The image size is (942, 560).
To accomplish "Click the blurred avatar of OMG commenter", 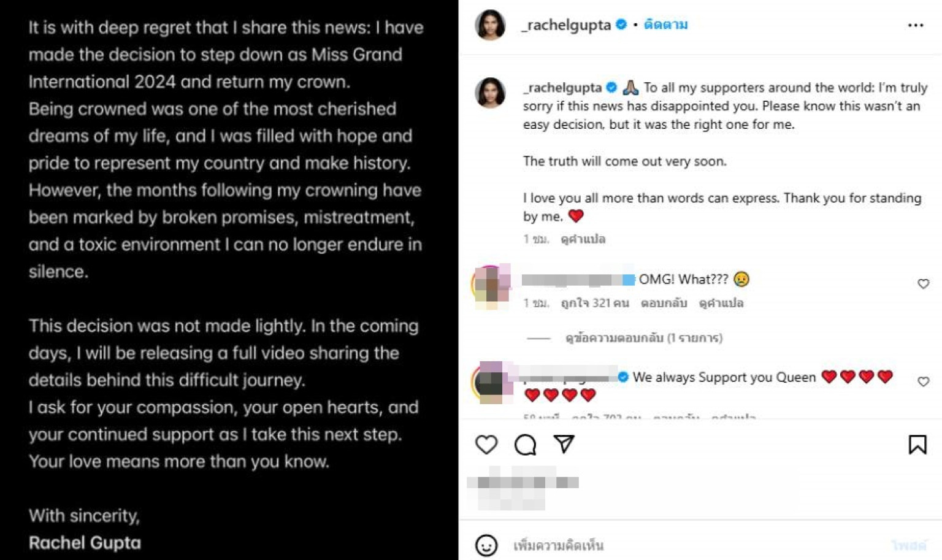I will [491, 285].
